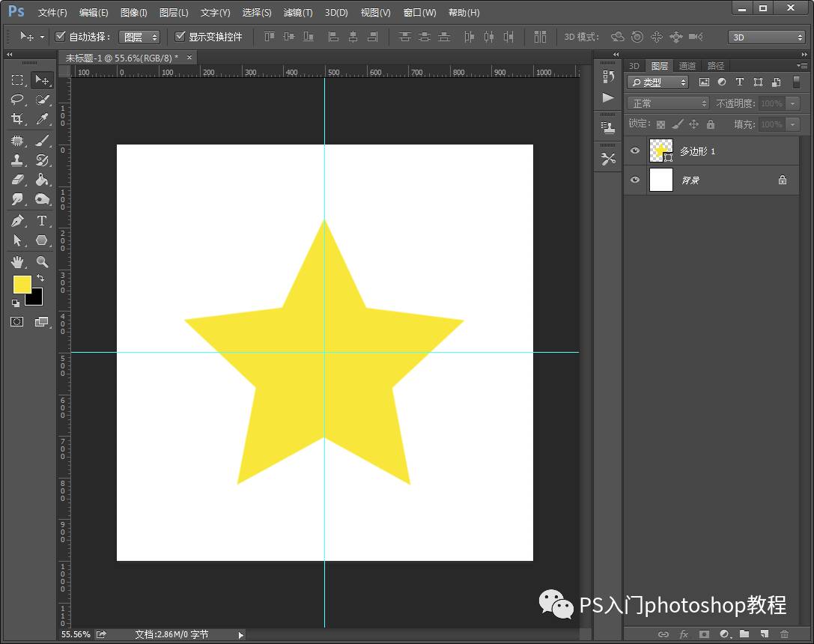Click the trash icon to delete layer
Image resolution: width=814 pixels, height=644 pixels.
point(784,634)
